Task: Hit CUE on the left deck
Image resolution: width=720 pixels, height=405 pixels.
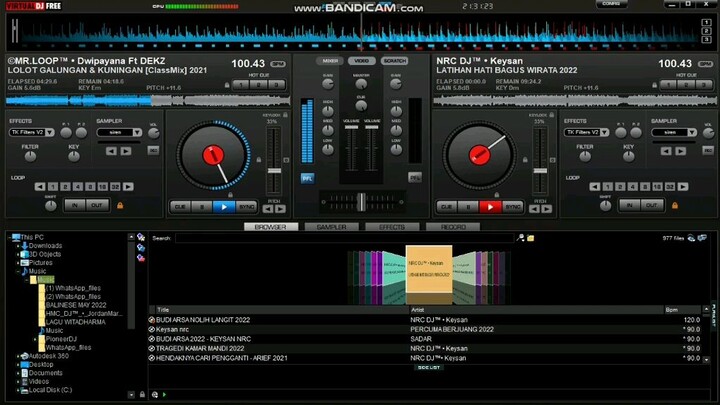Action: [x=180, y=207]
